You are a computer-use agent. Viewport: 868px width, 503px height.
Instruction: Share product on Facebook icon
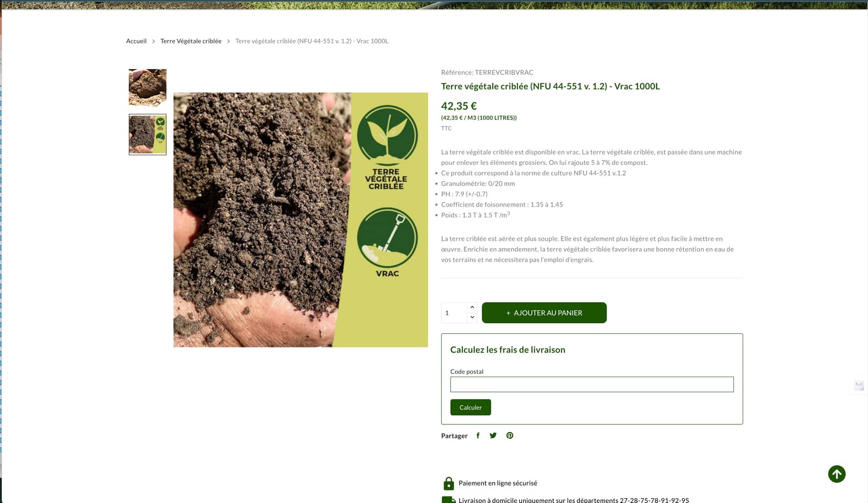coord(478,435)
